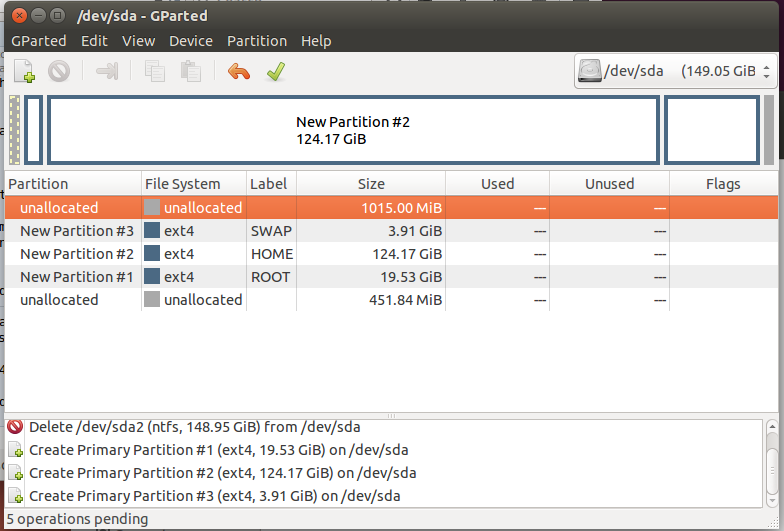This screenshot has height=531, width=784.
Task: Click the ROOT label cell
Action: tap(270, 277)
